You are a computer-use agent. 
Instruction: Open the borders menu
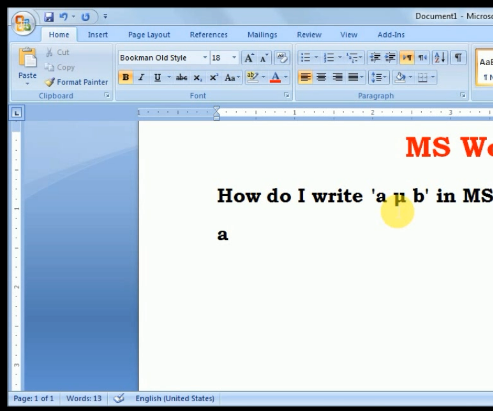click(426, 77)
